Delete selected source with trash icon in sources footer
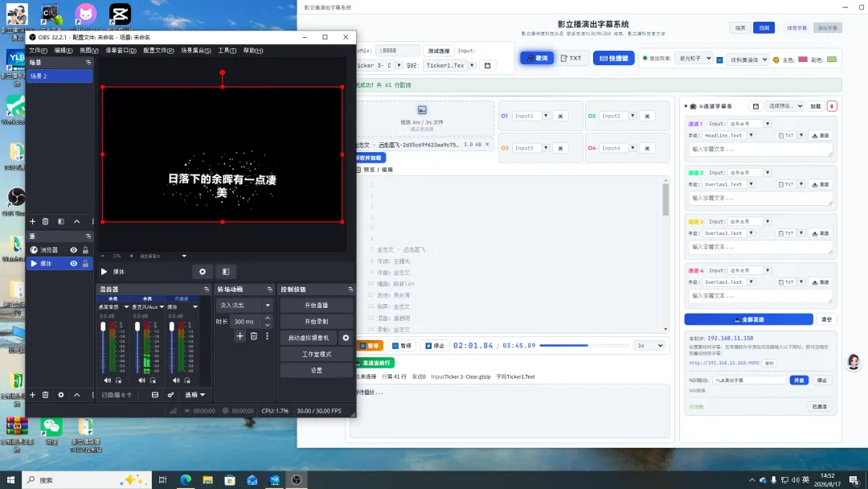The image size is (868, 489). tap(45, 395)
